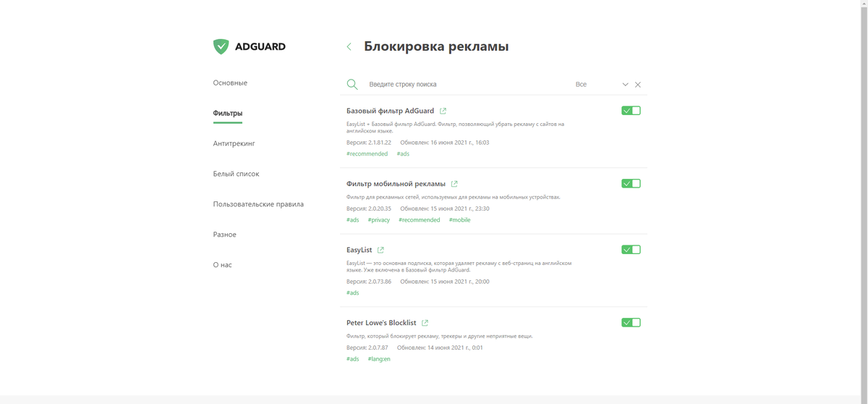Open Пользовательские правила

pyautogui.click(x=258, y=204)
